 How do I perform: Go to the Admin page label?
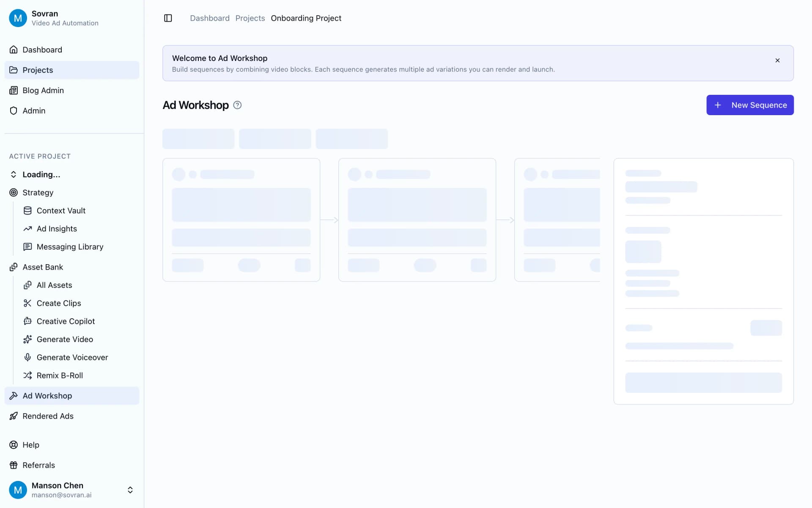point(34,110)
